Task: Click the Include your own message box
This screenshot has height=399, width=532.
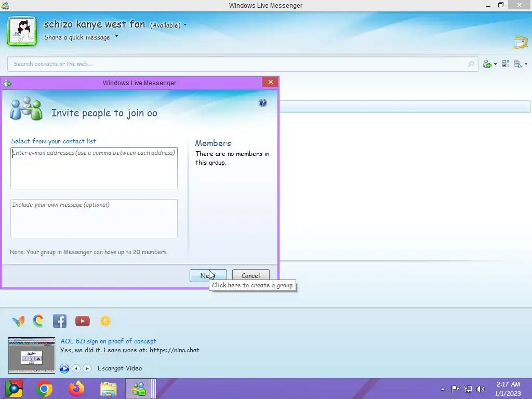Action: [x=94, y=219]
